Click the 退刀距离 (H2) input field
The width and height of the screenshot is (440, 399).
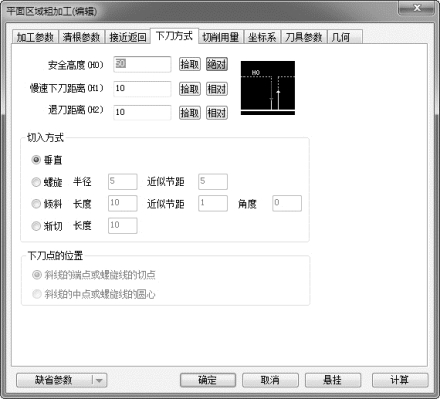click(142, 112)
